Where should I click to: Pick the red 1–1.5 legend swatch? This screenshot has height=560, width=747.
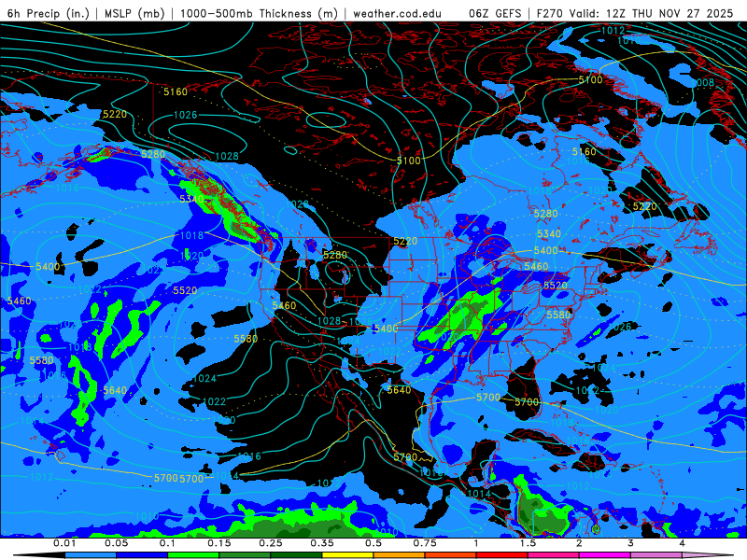[x=502, y=555]
